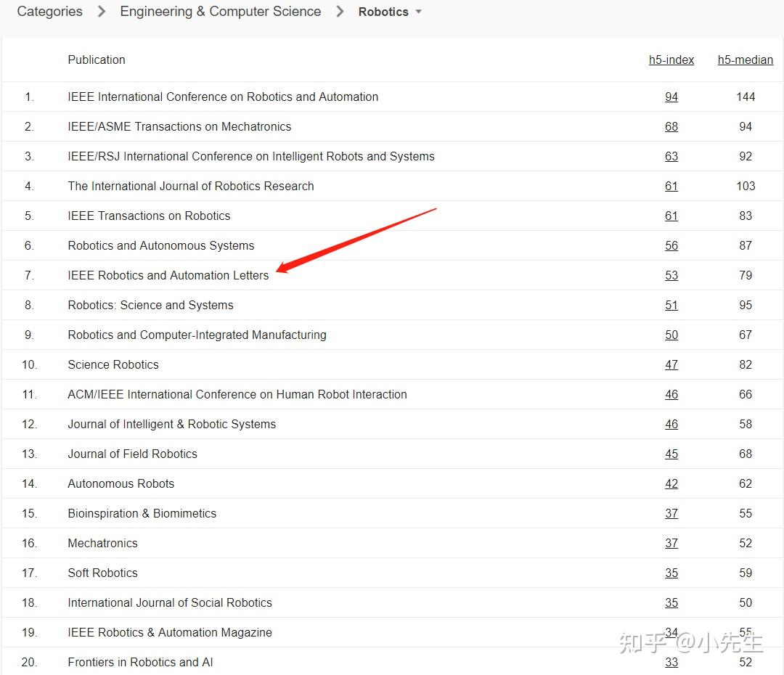Viewport: 784px width, 675px height.
Task: Select 'IEEE Robotics and Automation Letters' text
Action: click(168, 276)
